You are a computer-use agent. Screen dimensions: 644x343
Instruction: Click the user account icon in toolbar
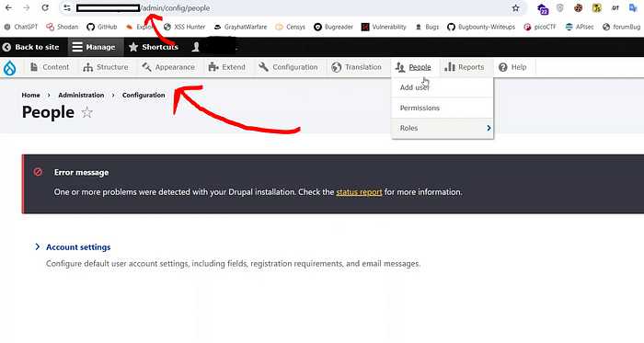click(196, 47)
